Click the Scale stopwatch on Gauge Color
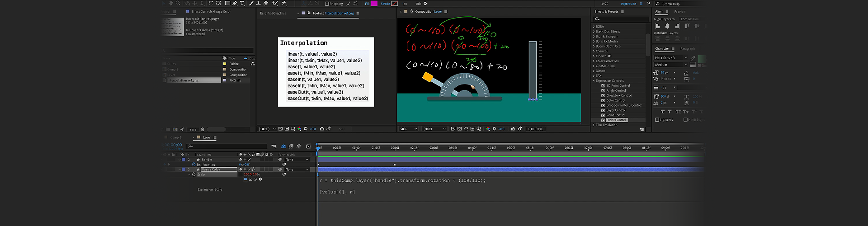This screenshot has width=868, height=226. 193,174
